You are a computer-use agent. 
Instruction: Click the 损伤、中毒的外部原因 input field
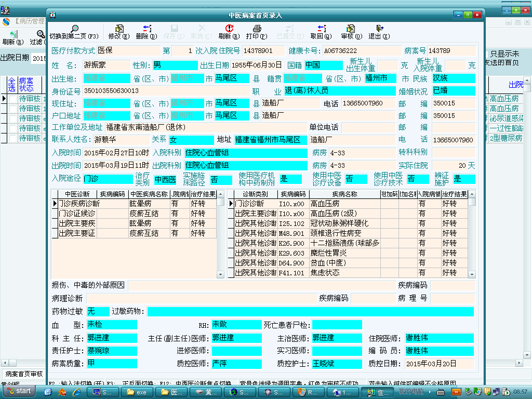[261, 285]
